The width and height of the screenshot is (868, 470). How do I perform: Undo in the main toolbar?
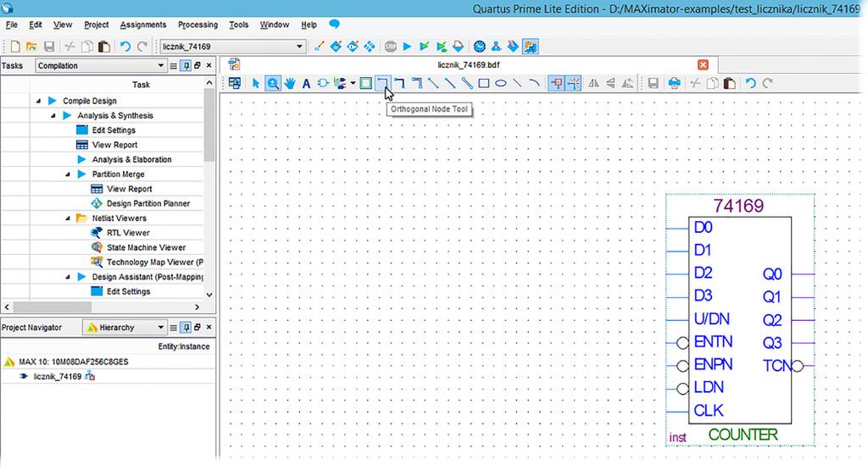pos(125,47)
